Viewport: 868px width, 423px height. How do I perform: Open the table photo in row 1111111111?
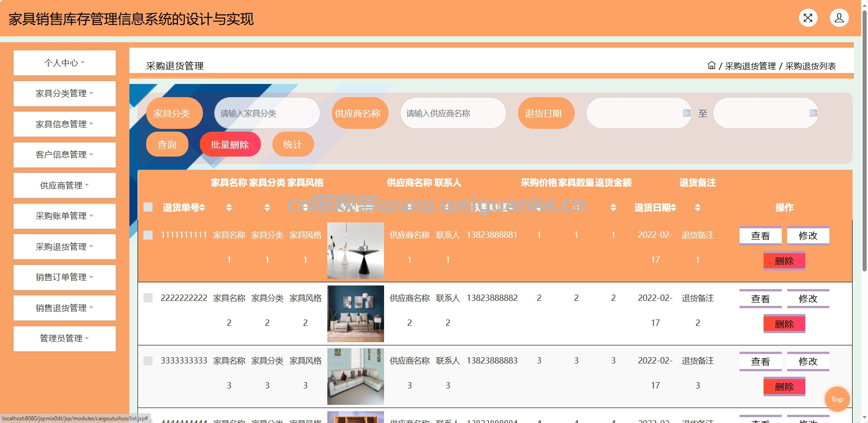(355, 251)
